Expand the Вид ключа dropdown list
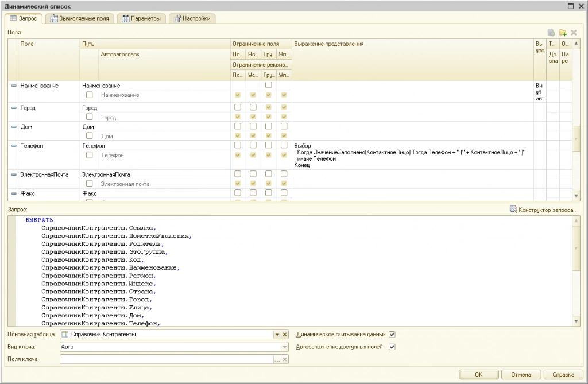Viewport: 588px width, 384px height. pyautogui.click(x=284, y=347)
